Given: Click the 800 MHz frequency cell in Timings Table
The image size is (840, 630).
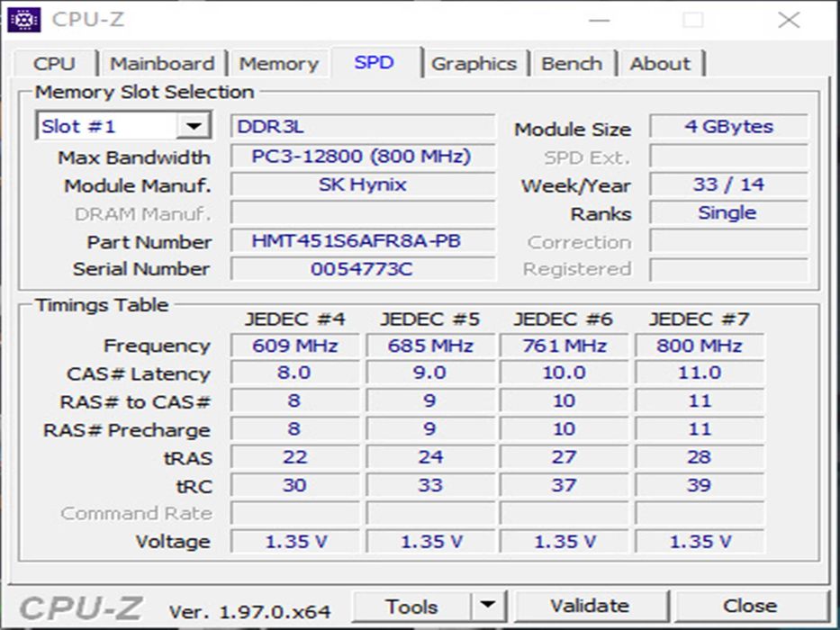Looking at the screenshot, I should 700,346.
